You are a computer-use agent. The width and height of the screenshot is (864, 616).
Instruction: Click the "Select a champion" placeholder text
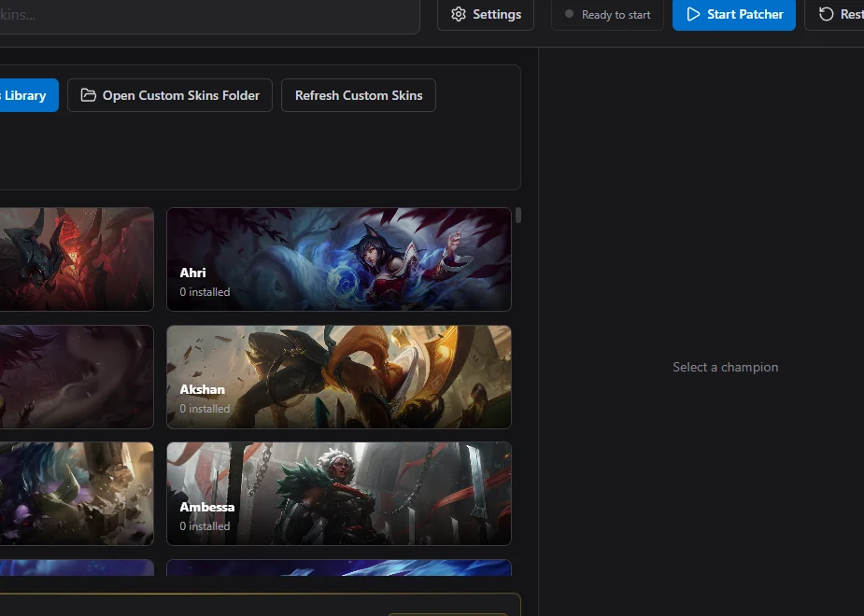tap(725, 367)
